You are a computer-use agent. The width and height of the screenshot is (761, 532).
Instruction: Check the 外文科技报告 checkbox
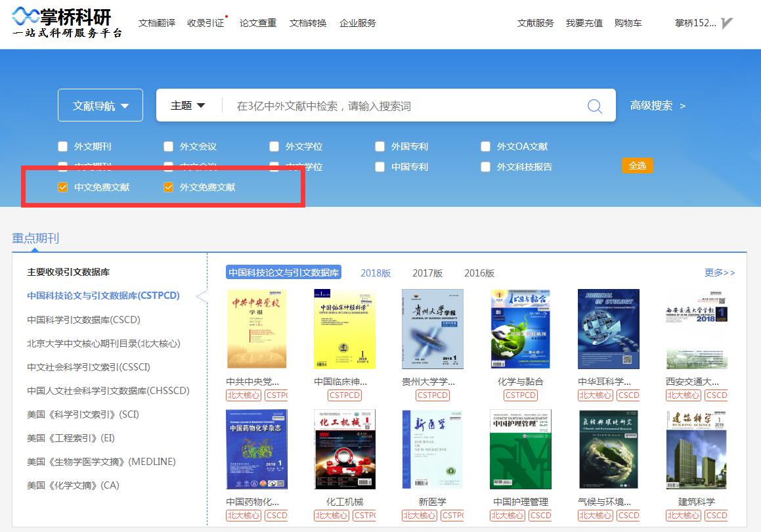pyautogui.click(x=485, y=166)
